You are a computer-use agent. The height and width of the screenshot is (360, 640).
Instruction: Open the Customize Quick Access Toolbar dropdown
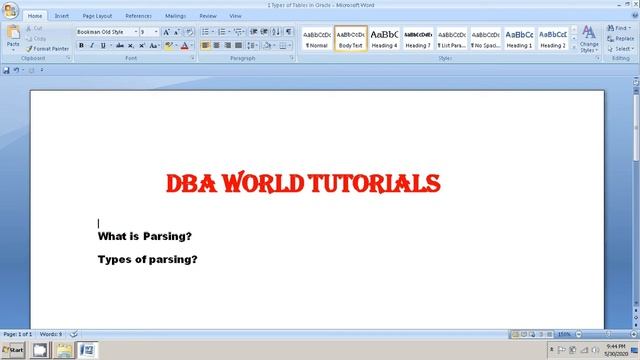(42, 70)
